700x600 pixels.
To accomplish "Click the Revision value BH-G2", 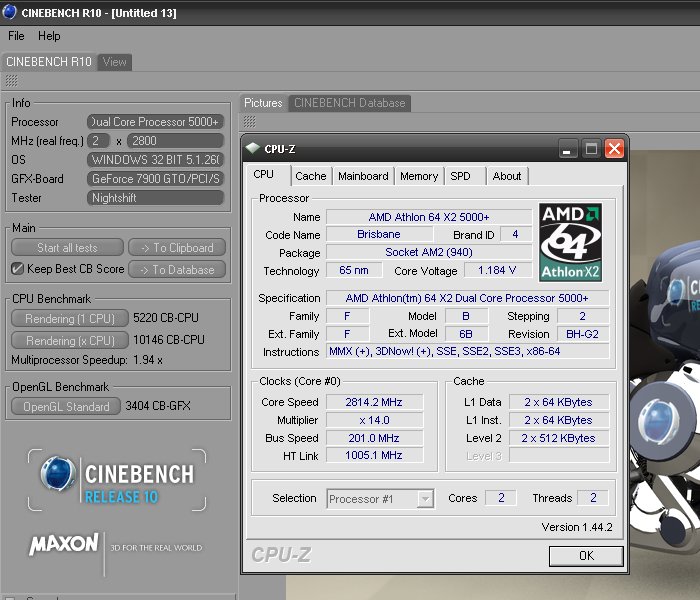I will [583, 334].
